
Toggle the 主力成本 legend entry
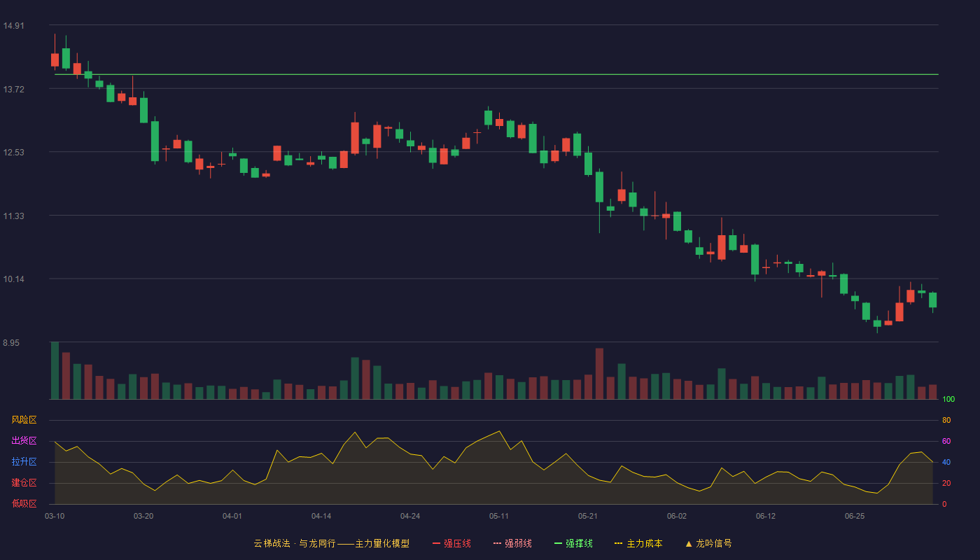point(638,543)
